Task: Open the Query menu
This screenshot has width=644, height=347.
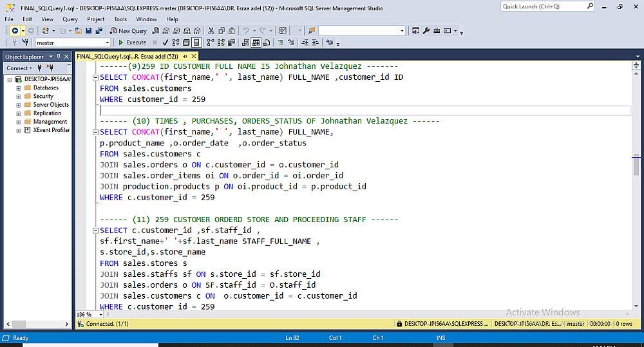Action: coord(70,19)
